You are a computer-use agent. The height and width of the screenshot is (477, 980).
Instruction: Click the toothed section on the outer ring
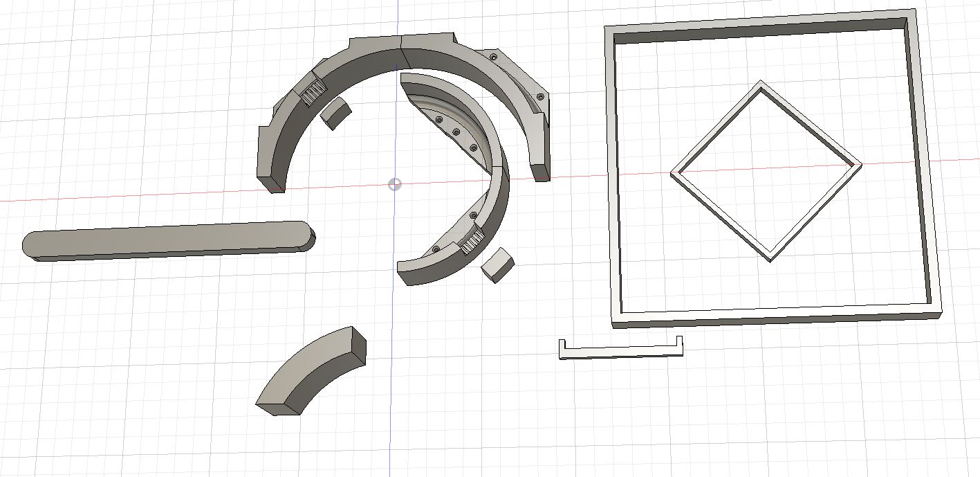point(314,93)
